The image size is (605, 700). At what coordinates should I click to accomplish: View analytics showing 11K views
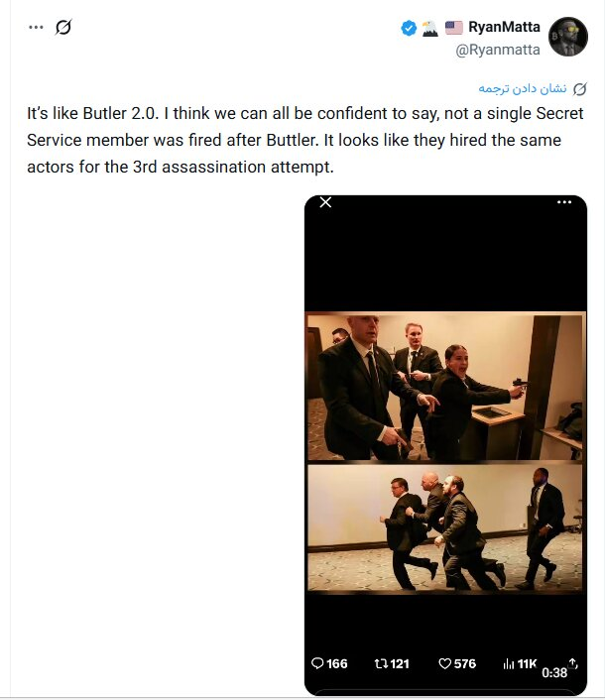pyautogui.click(x=520, y=664)
